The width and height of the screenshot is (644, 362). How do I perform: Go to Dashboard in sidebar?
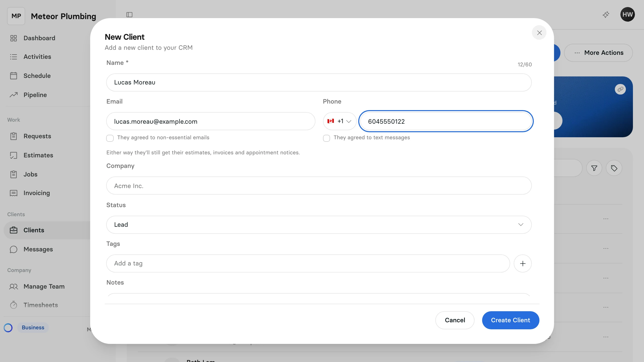click(x=39, y=38)
